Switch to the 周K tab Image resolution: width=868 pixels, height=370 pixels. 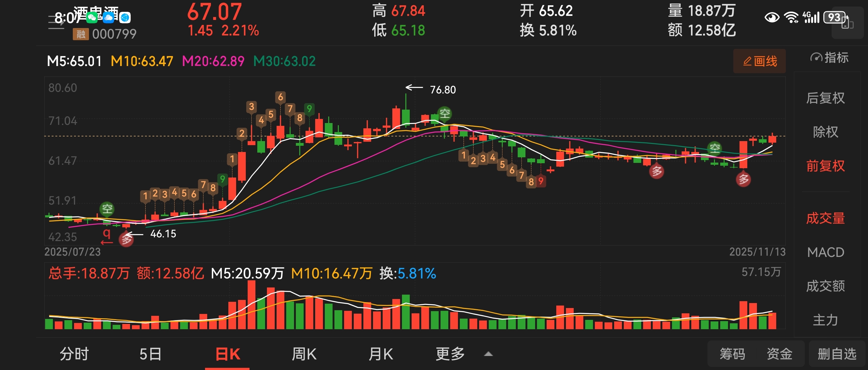tap(304, 354)
